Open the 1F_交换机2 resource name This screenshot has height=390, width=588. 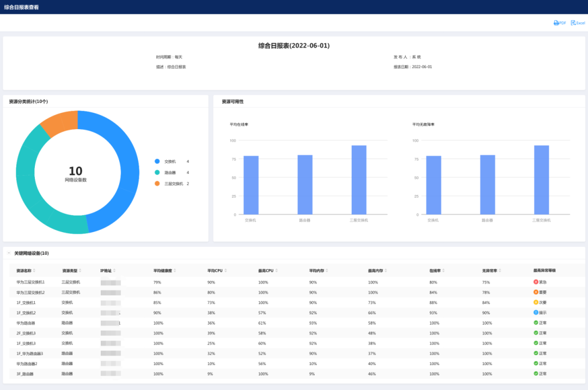[26, 313]
